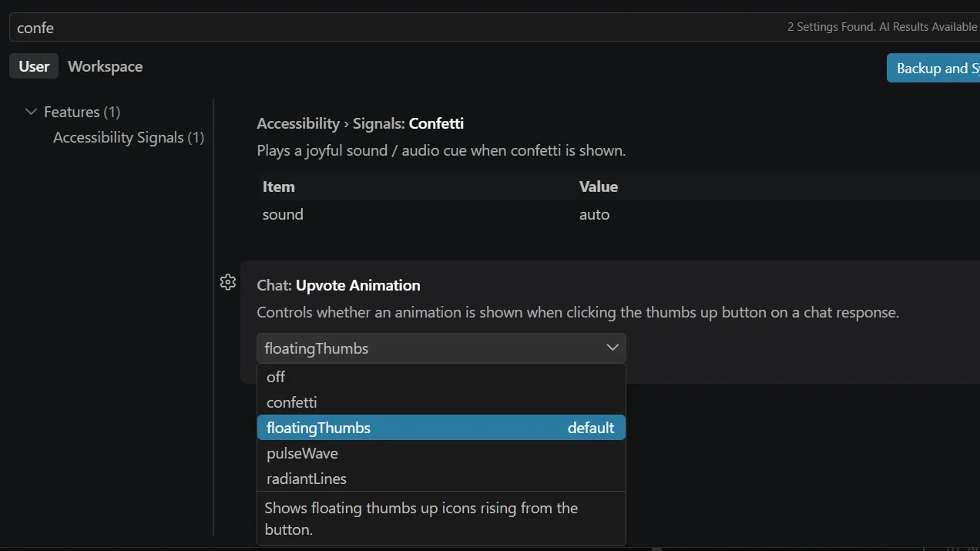This screenshot has height=551, width=980.
Task: Collapse the Features tree chevron
Action: (x=31, y=112)
